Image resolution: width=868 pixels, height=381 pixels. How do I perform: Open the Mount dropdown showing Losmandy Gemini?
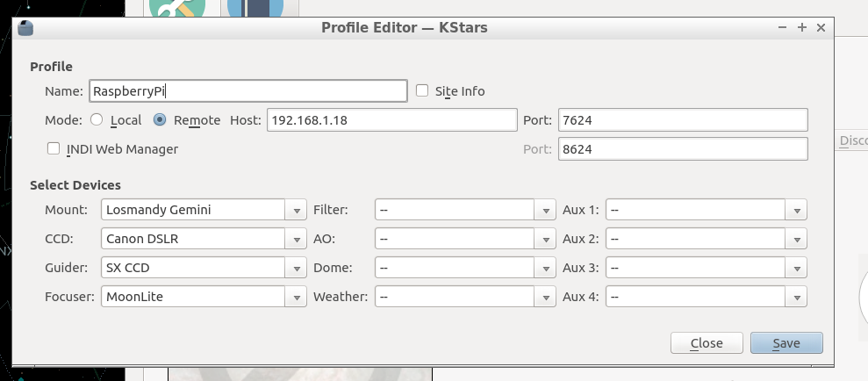click(x=203, y=210)
